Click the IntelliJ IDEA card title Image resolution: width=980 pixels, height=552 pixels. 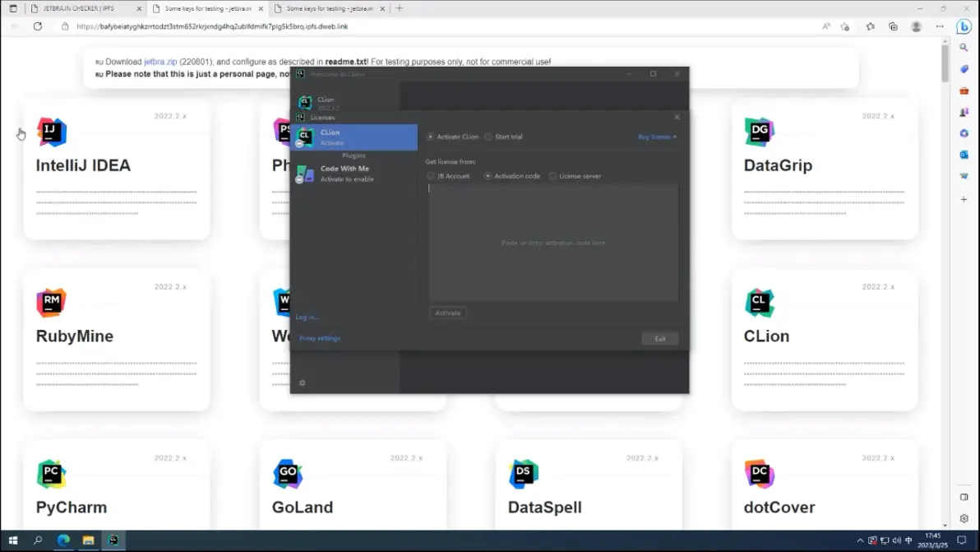83,165
